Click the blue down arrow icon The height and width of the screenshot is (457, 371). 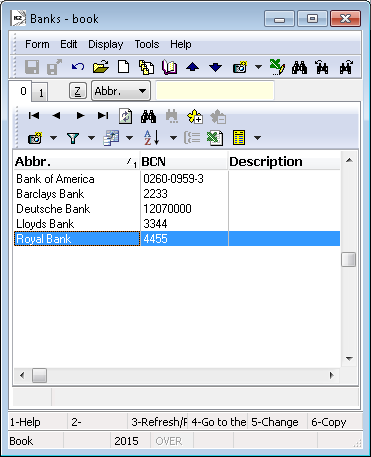tap(215, 67)
